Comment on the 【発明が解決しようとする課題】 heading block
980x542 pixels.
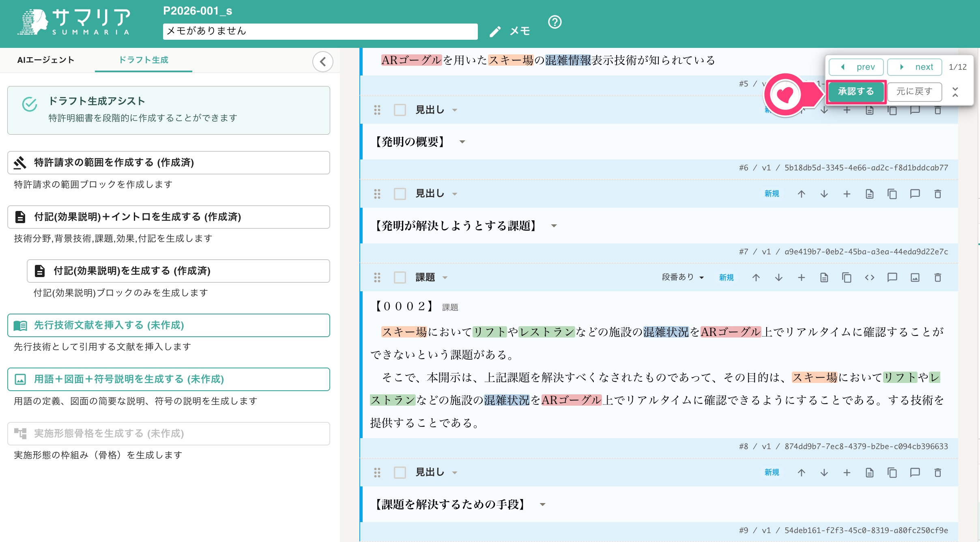(915, 194)
